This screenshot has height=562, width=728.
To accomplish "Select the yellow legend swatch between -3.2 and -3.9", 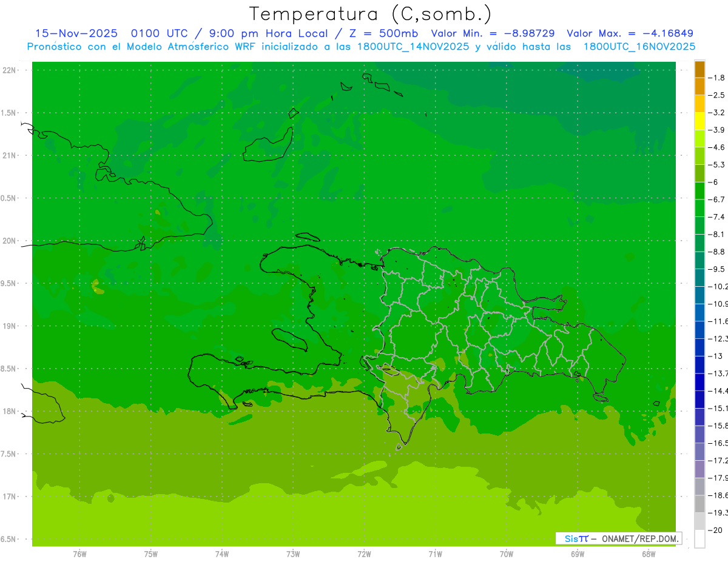I will (x=699, y=121).
